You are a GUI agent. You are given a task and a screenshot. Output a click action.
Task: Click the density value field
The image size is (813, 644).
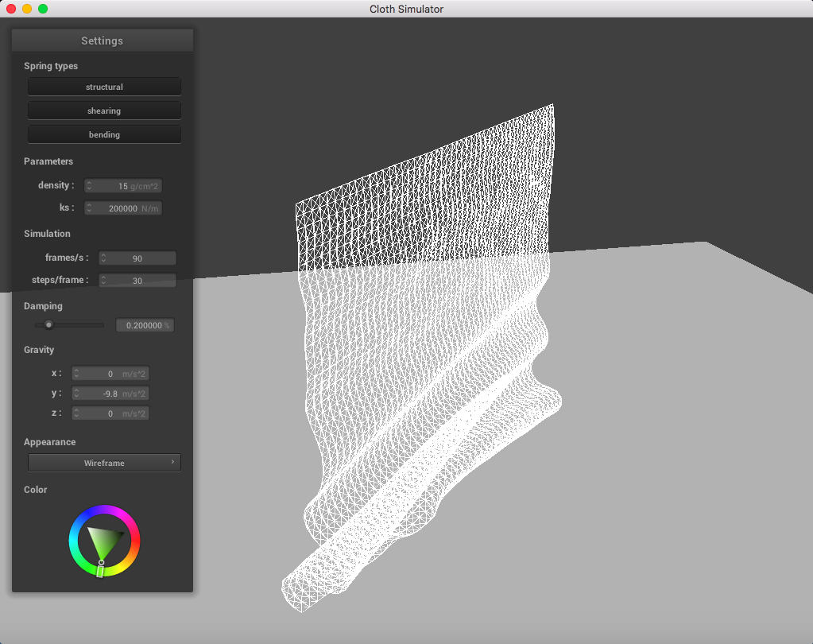(x=123, y=185)
